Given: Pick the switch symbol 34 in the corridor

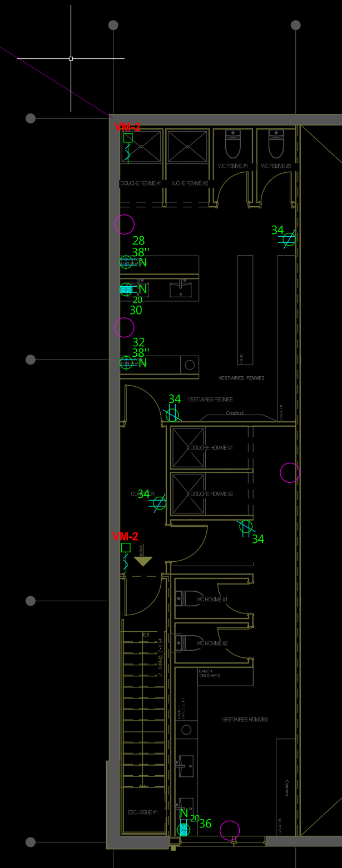Looking at the screenshot, I should [x=160, y=503].
